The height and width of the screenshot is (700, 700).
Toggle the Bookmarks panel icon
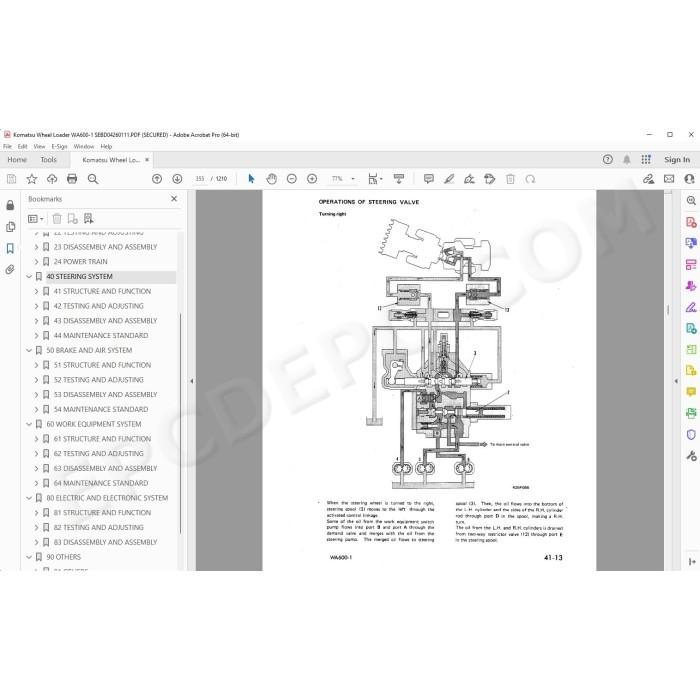coord(10,248)
